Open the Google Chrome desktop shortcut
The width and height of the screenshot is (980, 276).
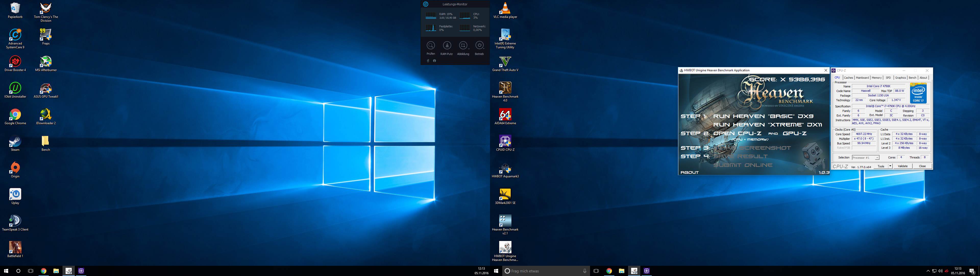15,117
